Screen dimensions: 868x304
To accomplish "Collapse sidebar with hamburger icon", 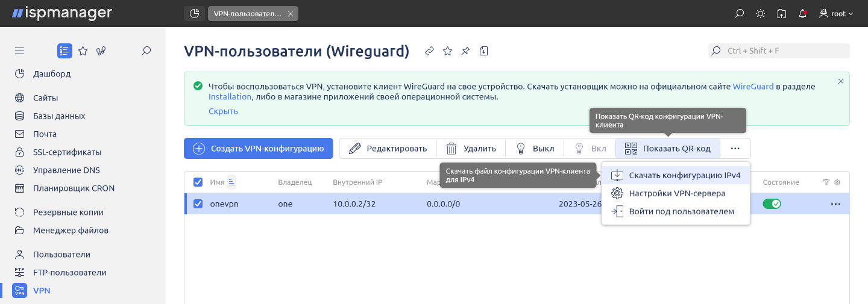I will [19, 51].
